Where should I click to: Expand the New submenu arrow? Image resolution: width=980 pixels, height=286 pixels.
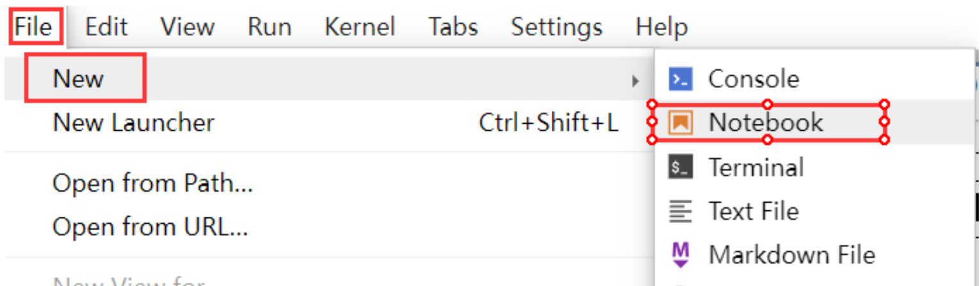[635, 80]
